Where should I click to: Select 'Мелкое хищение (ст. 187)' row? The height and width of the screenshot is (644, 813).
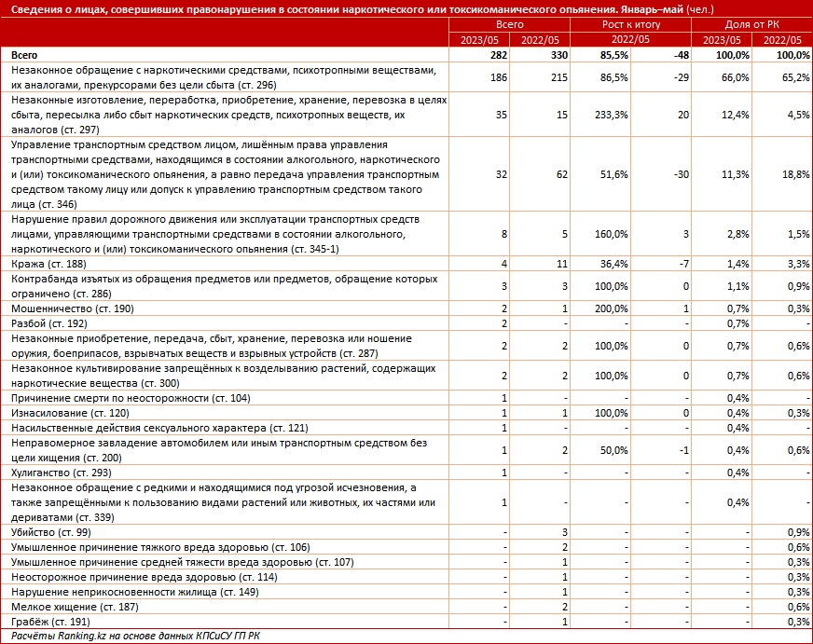pos(75,607)
